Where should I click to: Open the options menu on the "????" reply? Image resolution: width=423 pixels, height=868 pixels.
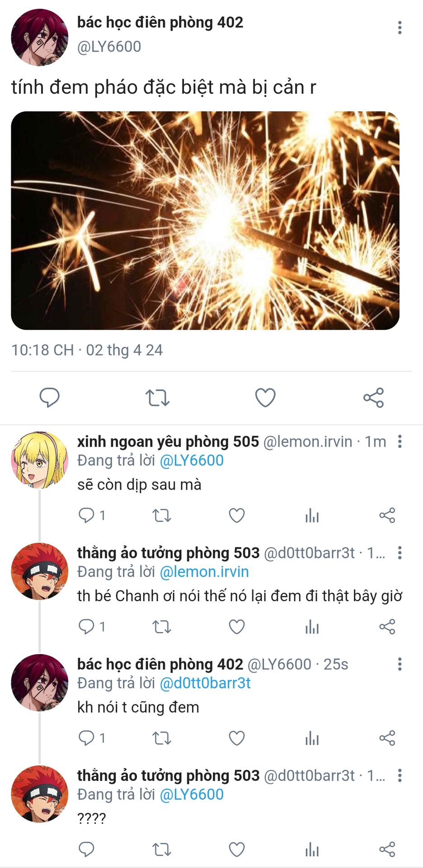399,775
